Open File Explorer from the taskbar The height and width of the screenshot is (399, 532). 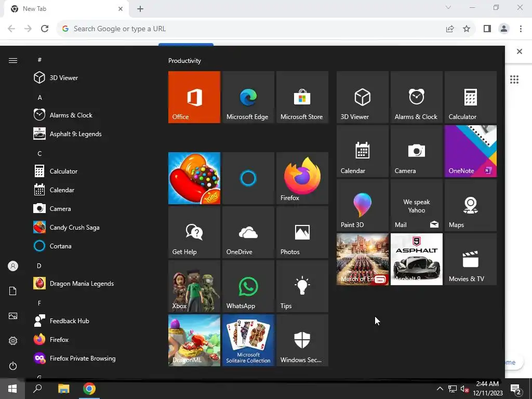point(63,389)
